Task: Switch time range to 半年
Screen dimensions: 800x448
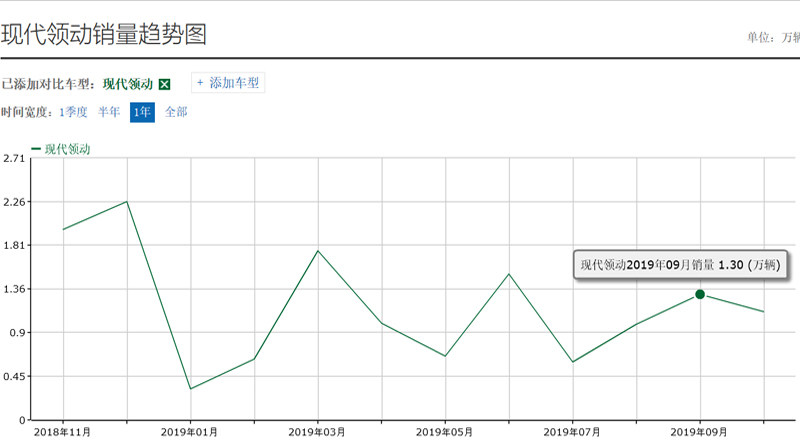Action: pyautogui.click(x=109, y=112)
